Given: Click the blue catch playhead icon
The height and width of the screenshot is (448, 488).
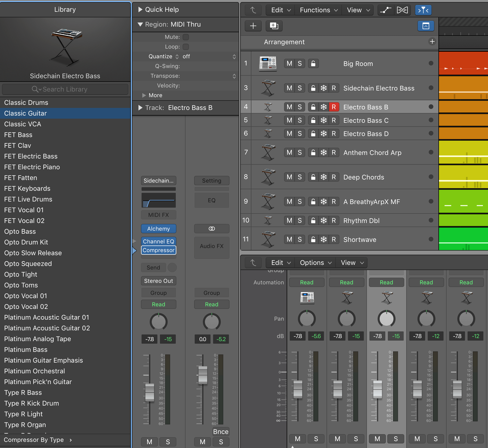Looking at the screenshot, I should 423,10.
